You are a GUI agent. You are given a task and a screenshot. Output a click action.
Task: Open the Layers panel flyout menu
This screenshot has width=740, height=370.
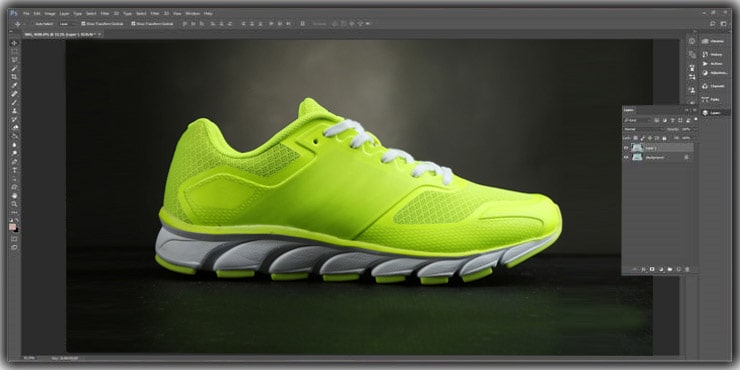[x=695, y=110]
